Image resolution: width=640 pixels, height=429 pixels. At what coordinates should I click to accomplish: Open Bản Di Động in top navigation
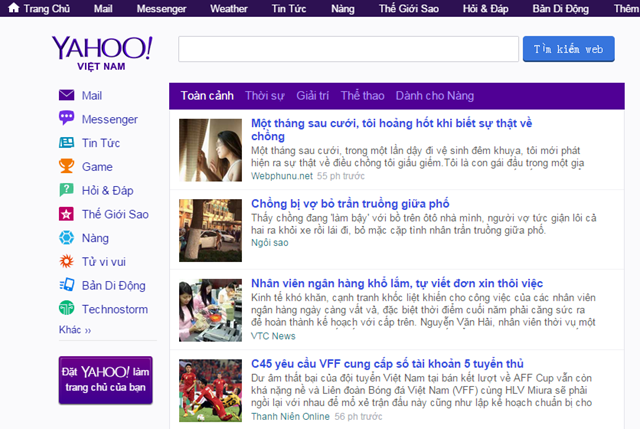tap(560, 9)
